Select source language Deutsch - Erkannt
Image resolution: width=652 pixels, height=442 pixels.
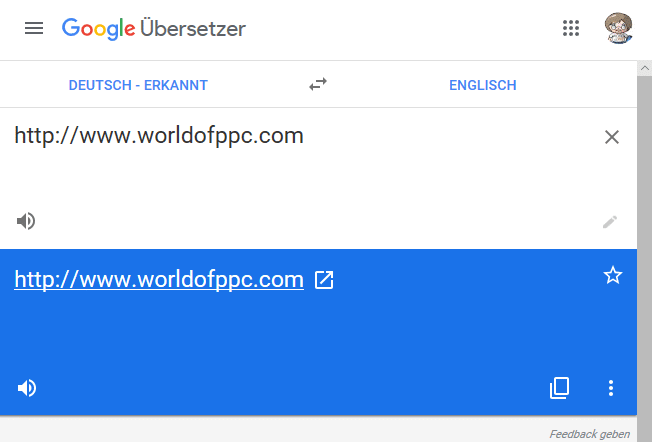[x=138, y=85]
